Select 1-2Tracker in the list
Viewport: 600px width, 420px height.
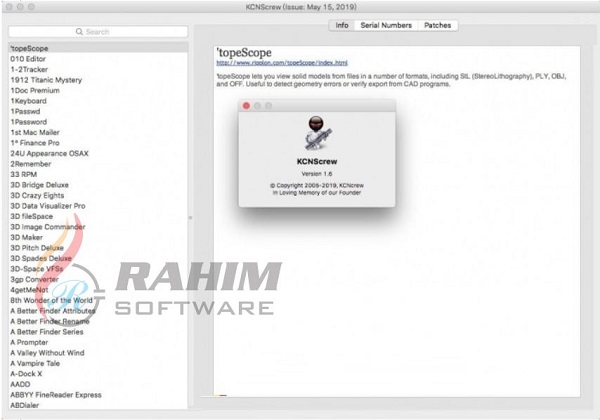point(98,70)
